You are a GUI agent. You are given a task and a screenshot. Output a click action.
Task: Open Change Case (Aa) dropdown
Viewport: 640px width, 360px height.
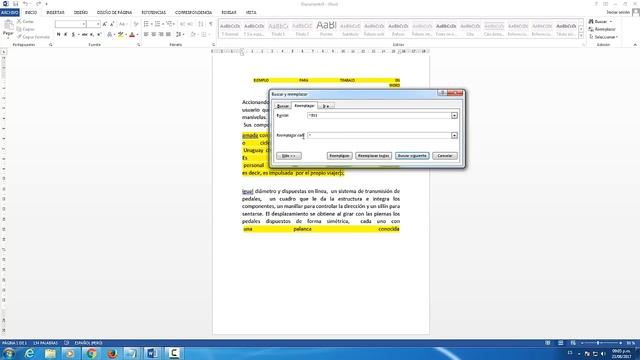point(122,24)
